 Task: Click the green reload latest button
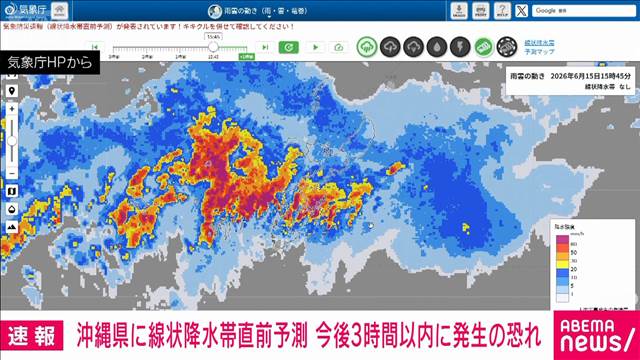[289, 47]
